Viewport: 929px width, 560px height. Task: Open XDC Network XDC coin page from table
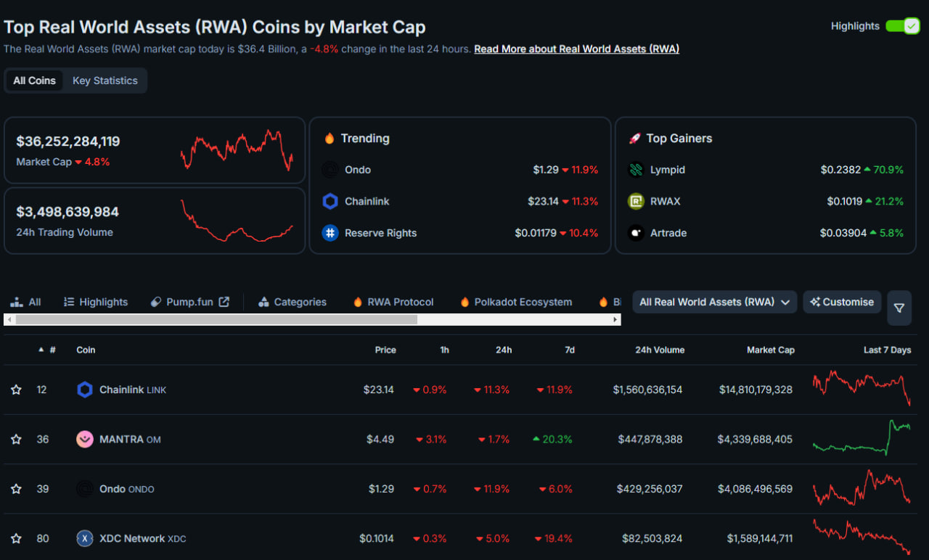[x=143, y=538]
